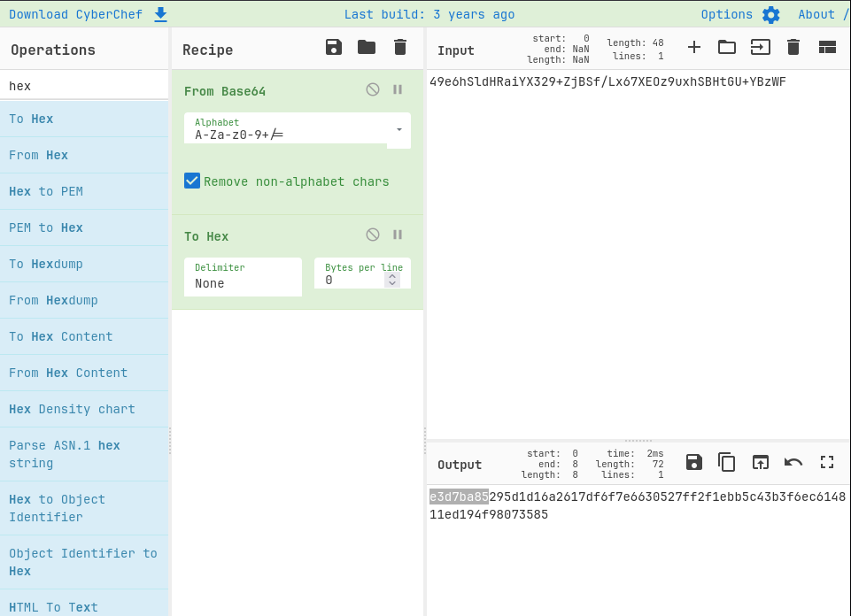Click the Last build notice

tap(429, 15)
